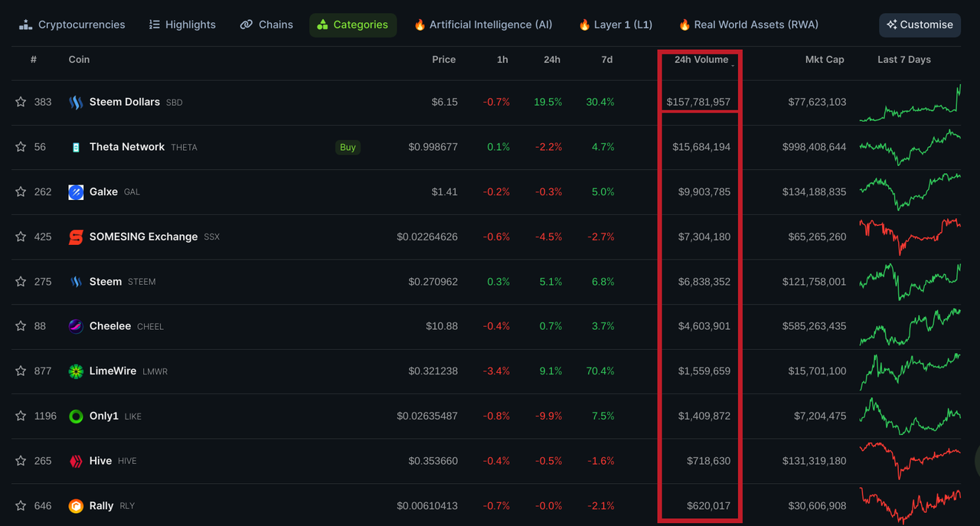980x526 pixels.
Task: Open the Cheelee coin page
Action: (110, 326)
